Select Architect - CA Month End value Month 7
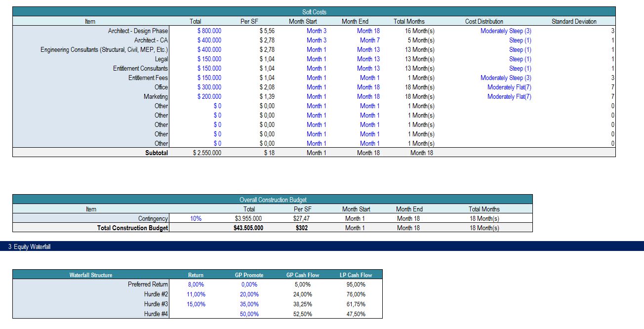 (x=369, y=40)
